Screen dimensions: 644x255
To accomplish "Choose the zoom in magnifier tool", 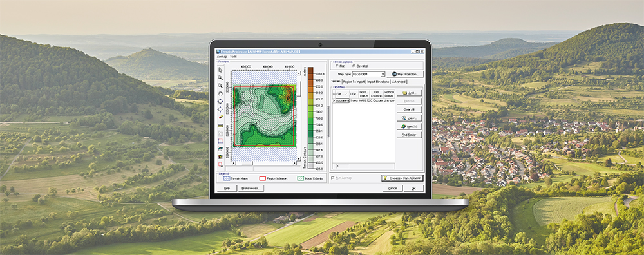I will point(220,78).
